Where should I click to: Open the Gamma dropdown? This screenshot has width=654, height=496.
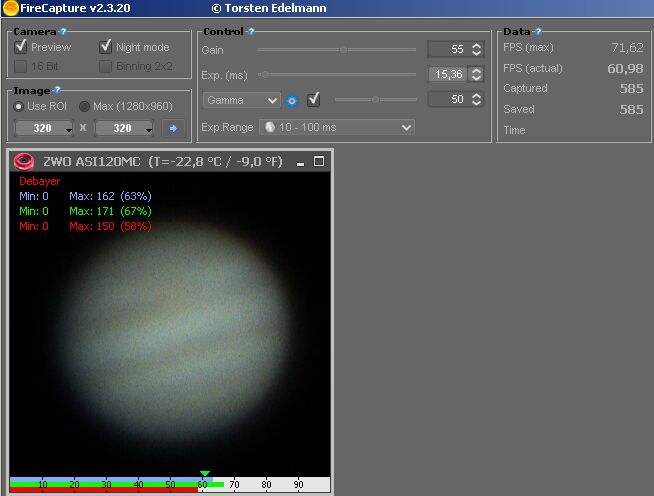point(242,100)
